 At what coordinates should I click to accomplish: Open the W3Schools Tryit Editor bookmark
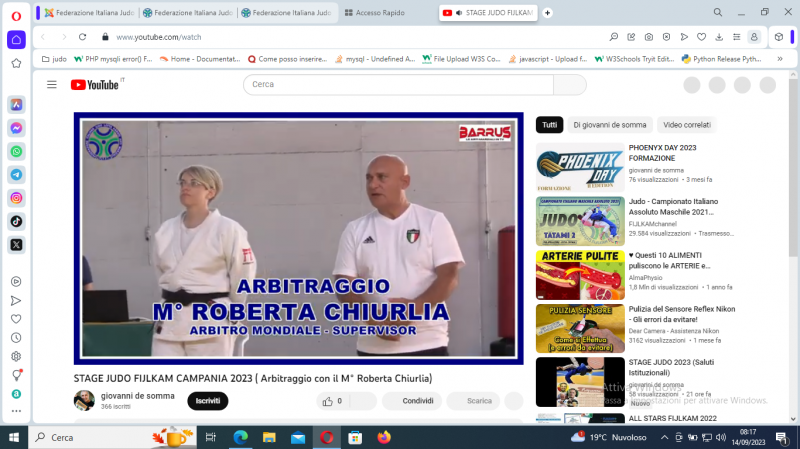635,59
